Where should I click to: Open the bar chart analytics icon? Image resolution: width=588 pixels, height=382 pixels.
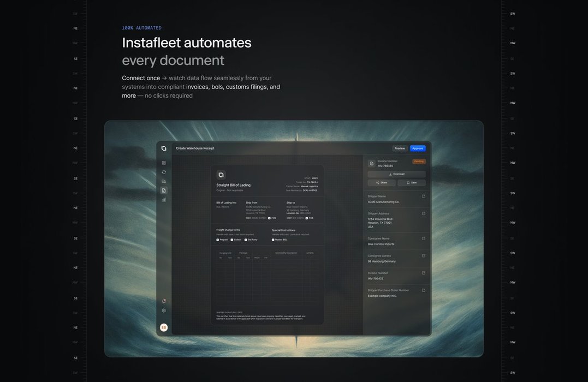[164, 200]
